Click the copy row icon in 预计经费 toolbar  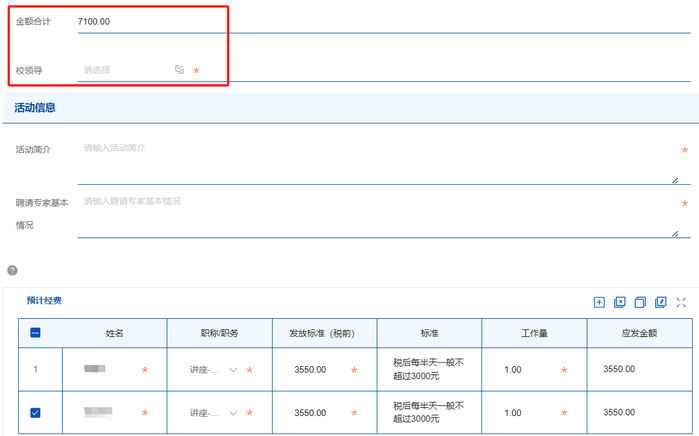coord(640,302)
